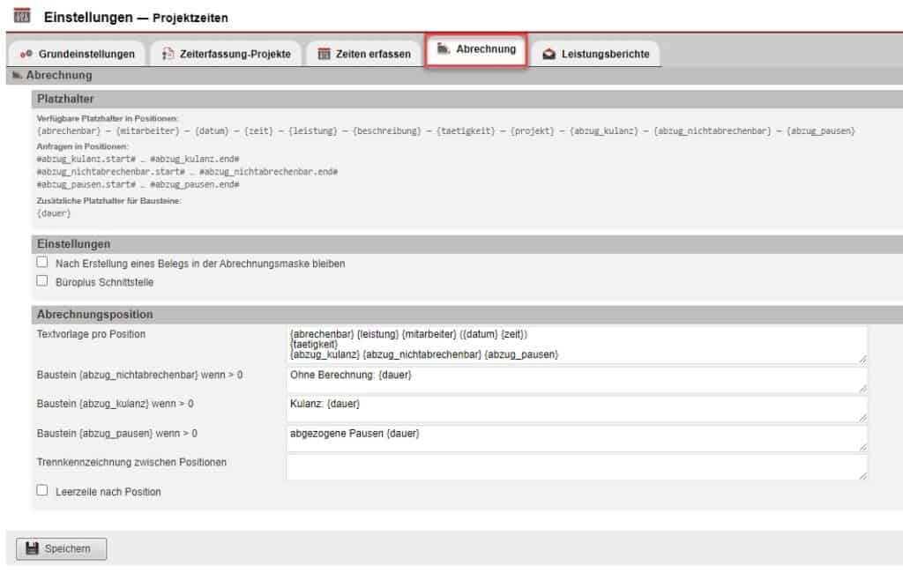Click the envelope icon on Leistungsberichte tab
Image resolution: width=903 pixels, height=588 pixels.
[551, 53]
